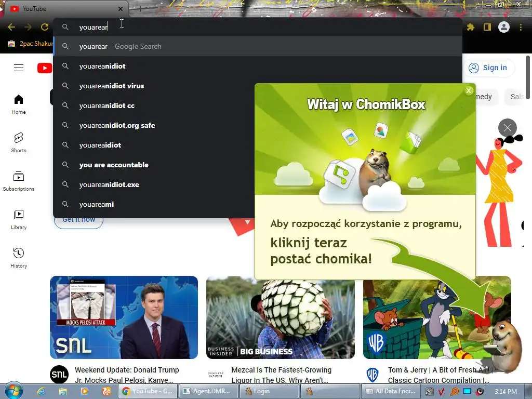Click Sign in on YouTube
This screenshot has height=399, width=532.
point(489,68)
